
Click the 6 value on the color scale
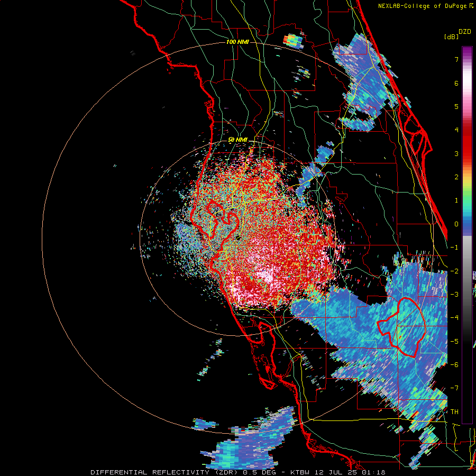click(456, 83)
